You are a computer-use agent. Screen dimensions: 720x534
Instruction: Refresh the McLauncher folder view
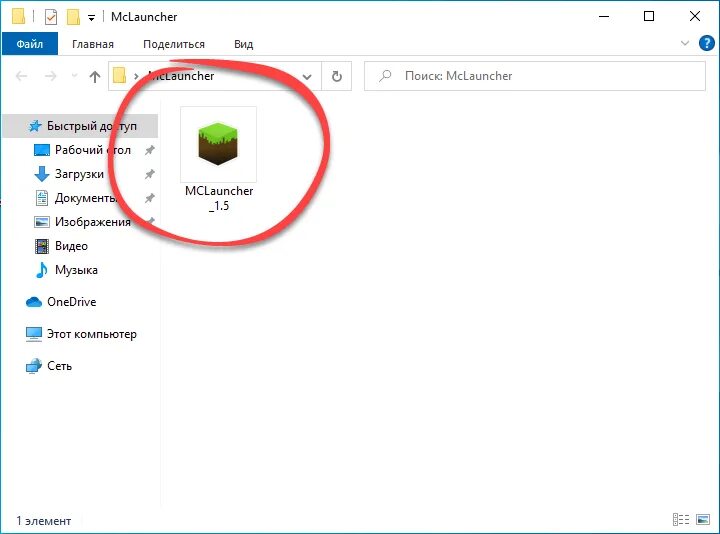(x=337, y=76)
